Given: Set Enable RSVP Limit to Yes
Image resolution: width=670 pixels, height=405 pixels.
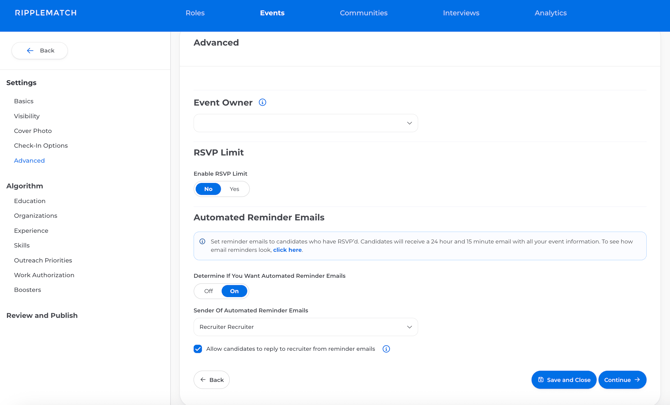Looking at the screenshot, I should tap(234, 189).
